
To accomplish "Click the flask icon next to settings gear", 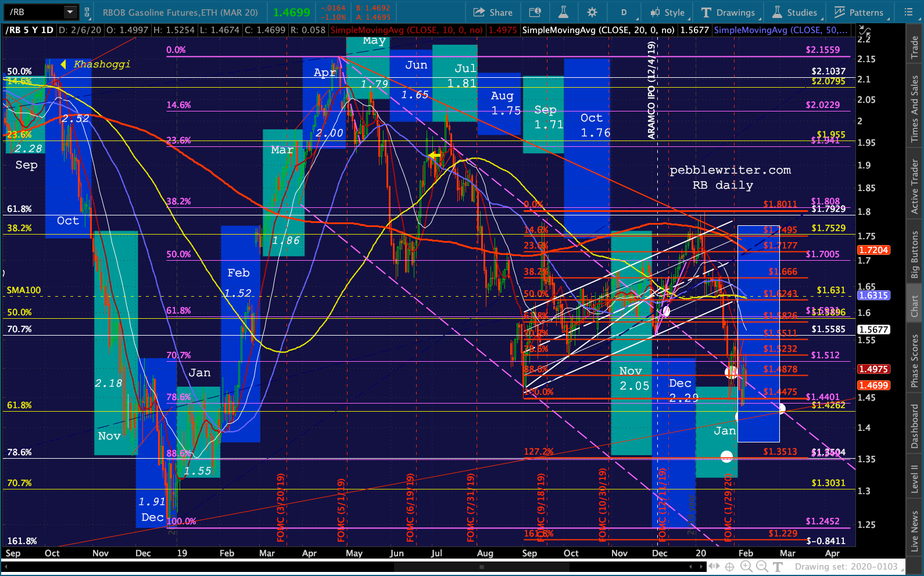I will pyautogui.click(x=563, y=12).
